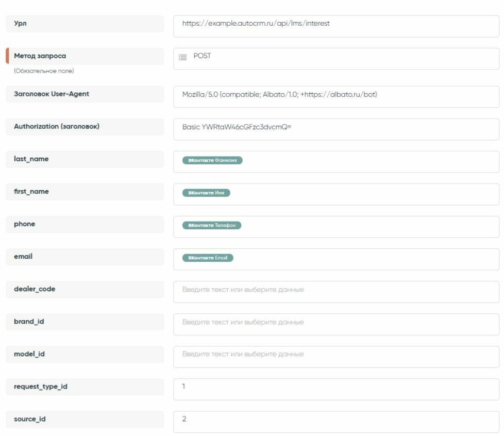Click the list icon beside POST
This screenshot has height=436, width=504.
182,57
